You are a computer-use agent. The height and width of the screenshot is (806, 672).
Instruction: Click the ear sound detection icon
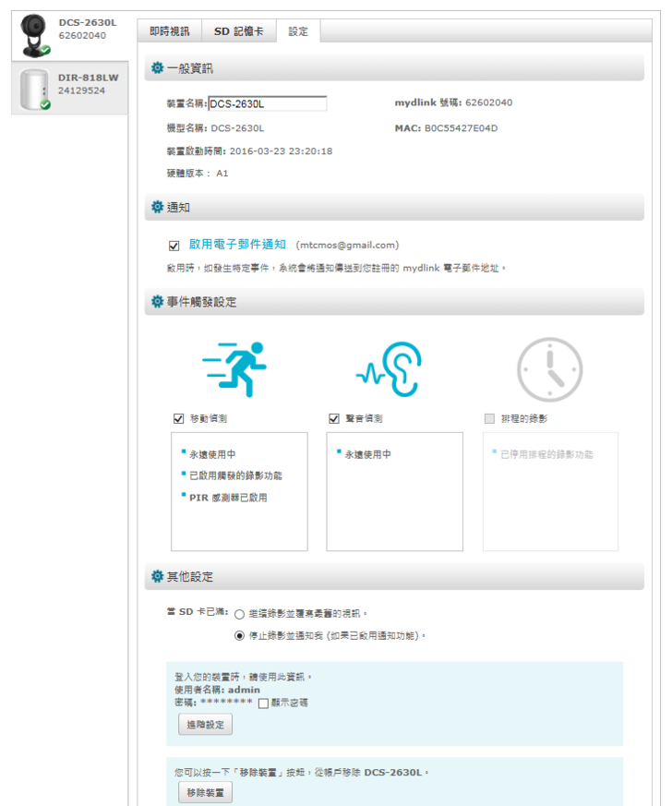(x=390, y=369)
